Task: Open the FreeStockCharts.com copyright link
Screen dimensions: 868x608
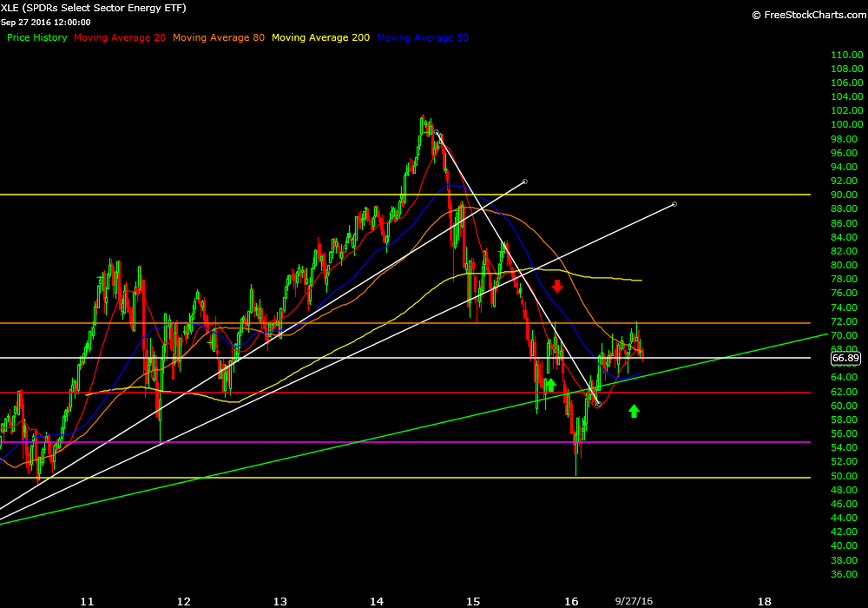Action: [x=806, y=14]
